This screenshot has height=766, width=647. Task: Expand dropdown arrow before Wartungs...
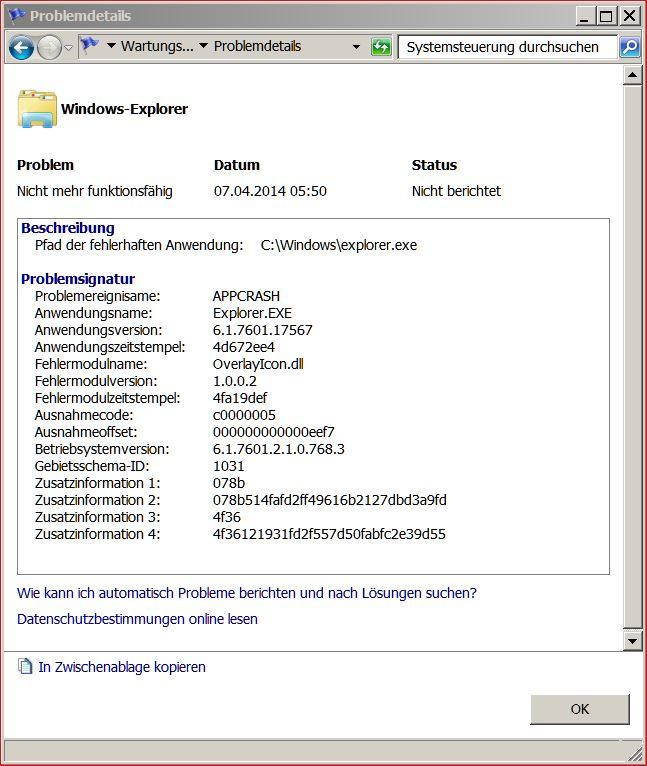tap(111, 46)
